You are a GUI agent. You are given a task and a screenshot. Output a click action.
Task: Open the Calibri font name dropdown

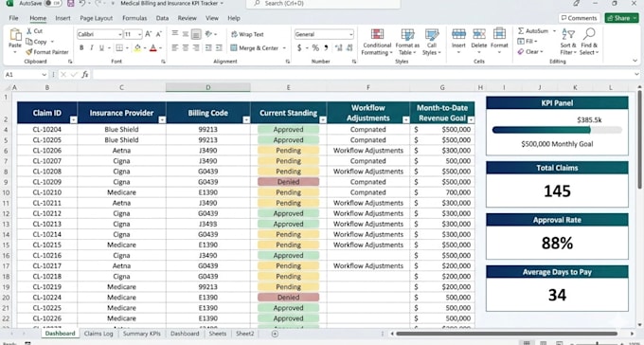tap(120, 34)
